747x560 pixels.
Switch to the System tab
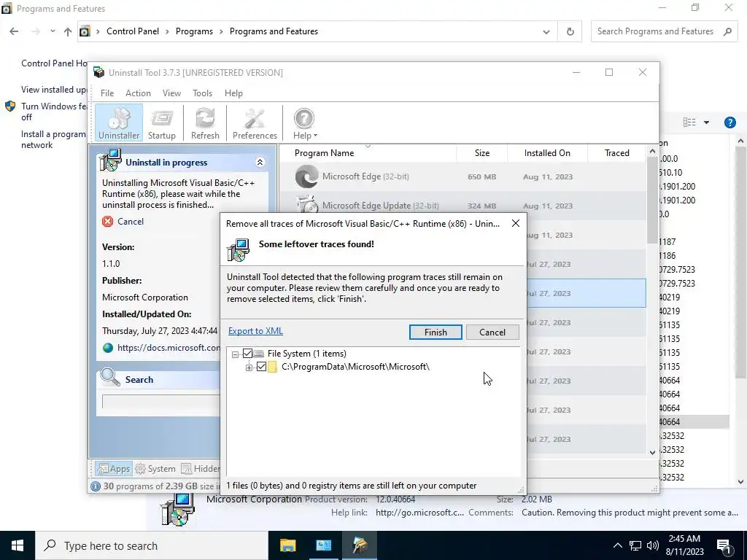click(x=155, y=469)
